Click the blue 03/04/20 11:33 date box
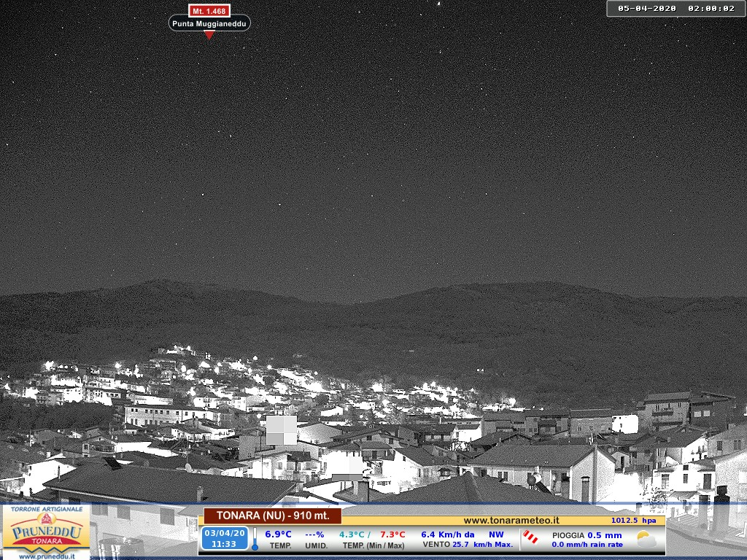The height and width of the screenshot is (560, 747). pos(225,539)
